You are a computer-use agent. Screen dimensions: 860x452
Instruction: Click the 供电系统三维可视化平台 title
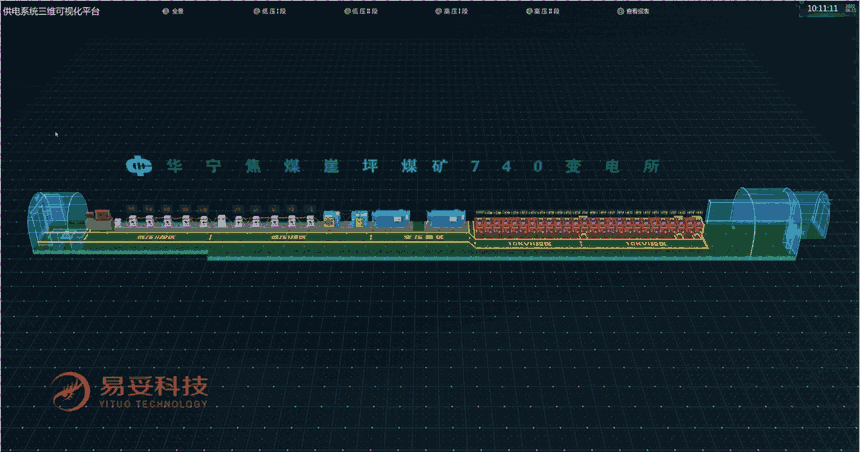tap(51, 10)
